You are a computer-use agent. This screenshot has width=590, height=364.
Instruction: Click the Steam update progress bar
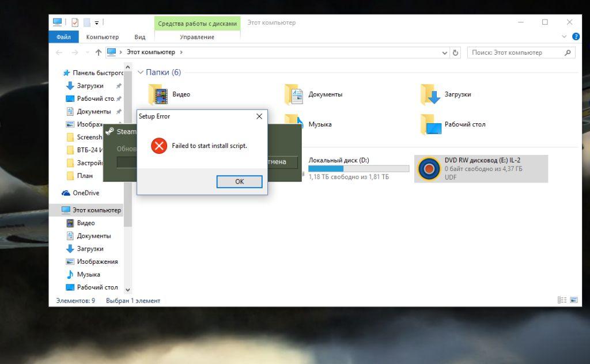(x=127, y=162)
